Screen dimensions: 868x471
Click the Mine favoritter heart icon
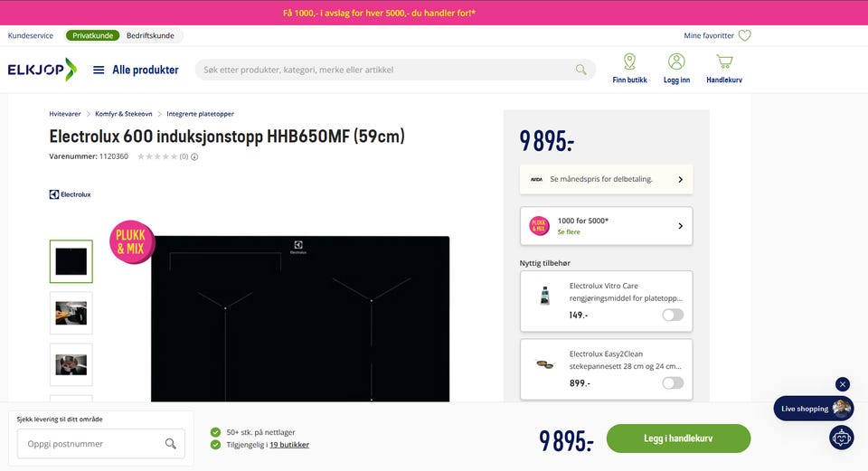744,35
